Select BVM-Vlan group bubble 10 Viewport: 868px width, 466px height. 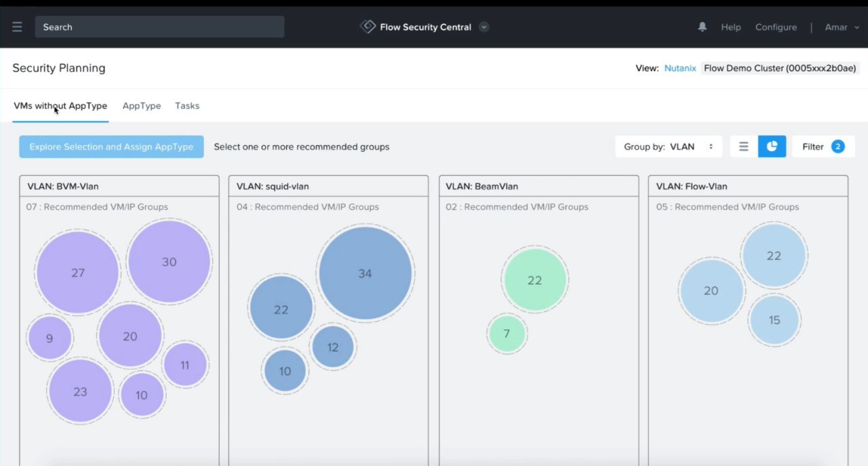(x=141, y=395)
